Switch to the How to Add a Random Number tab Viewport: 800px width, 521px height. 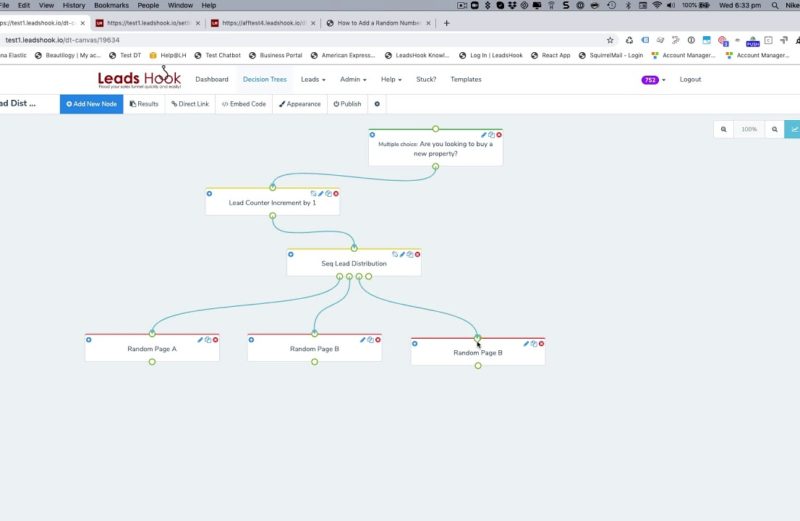pos(378,23)
